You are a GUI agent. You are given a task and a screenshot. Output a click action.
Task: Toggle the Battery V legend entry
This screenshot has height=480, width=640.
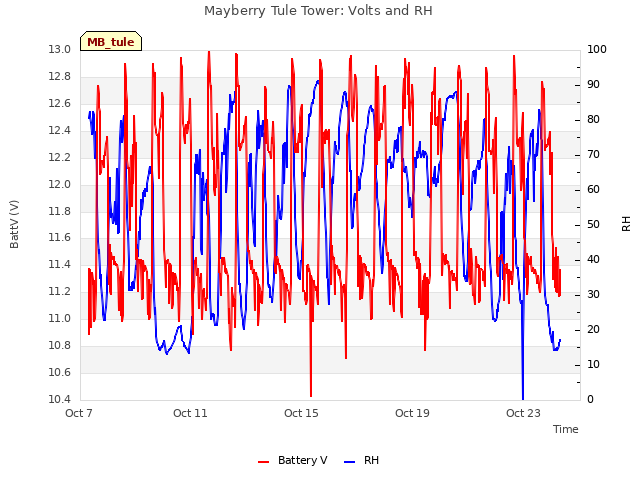point(293,460)
